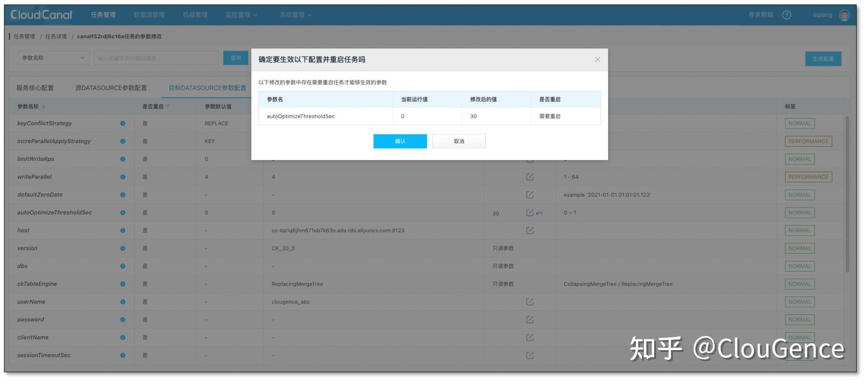Image resolution: width=868 pixels, height=385 pixels.
Task: Edit the userName value
Action: point(530,302)
